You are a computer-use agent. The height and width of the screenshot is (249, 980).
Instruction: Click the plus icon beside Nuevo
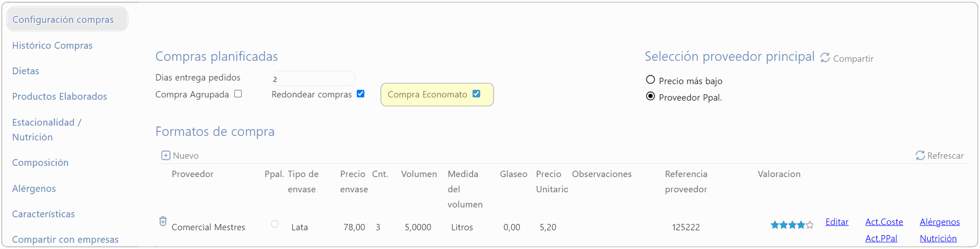165,155
